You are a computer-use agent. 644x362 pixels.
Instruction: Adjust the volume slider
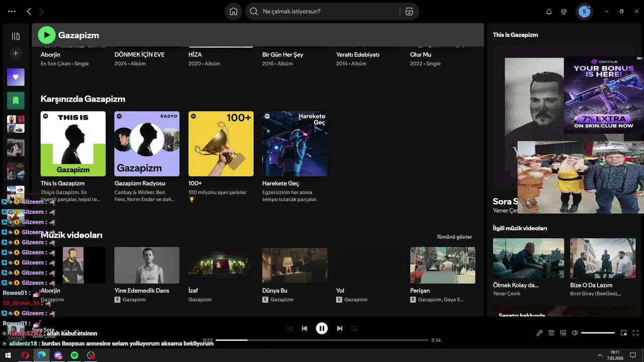click(598, 333)
